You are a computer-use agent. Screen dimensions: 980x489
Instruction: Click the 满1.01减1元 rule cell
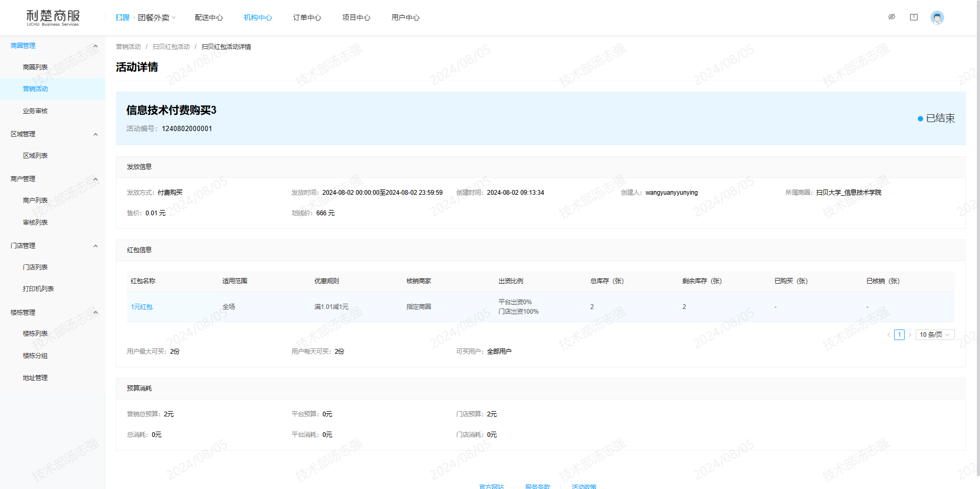331,307
